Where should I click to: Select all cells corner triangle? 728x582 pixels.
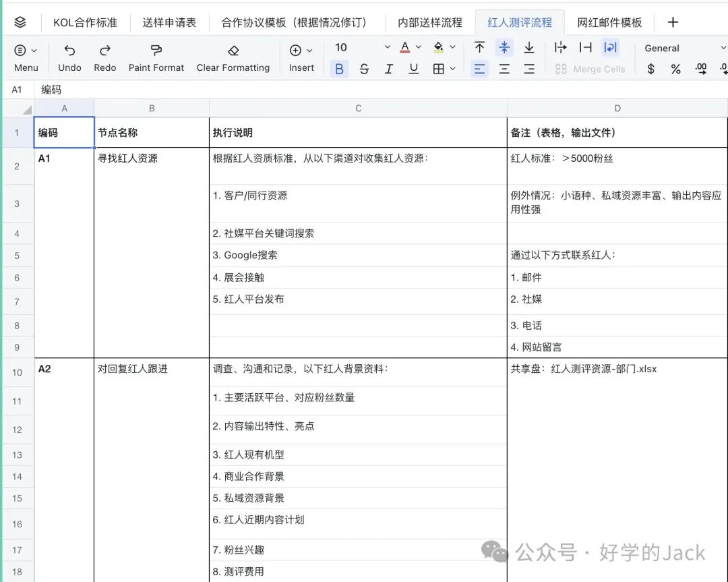(x=28, y=110)
